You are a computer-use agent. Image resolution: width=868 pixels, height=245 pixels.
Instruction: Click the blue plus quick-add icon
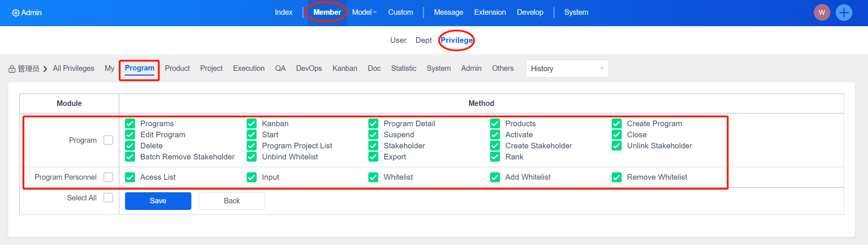click(x=844, y=13)
